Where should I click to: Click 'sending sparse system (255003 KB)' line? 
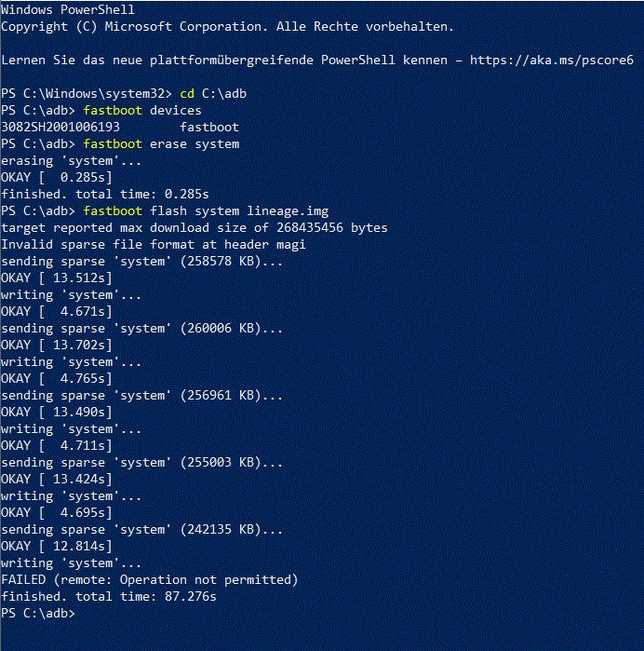(x=141, y=463)
